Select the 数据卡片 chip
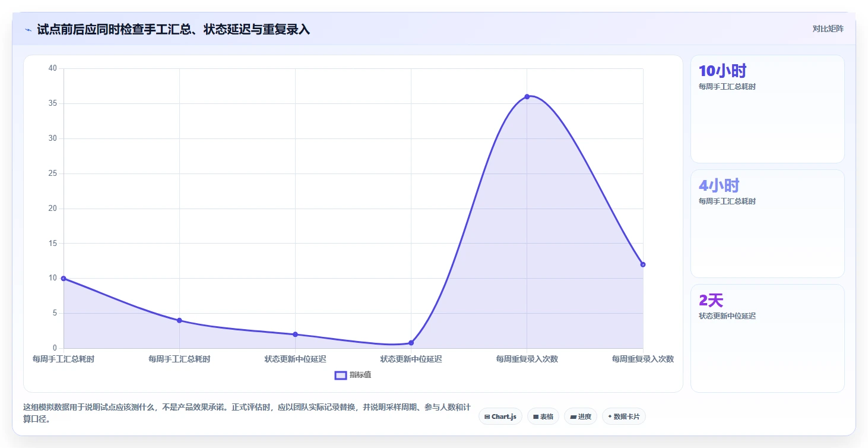This screenshot has height=448, width=868. [624, 417]
